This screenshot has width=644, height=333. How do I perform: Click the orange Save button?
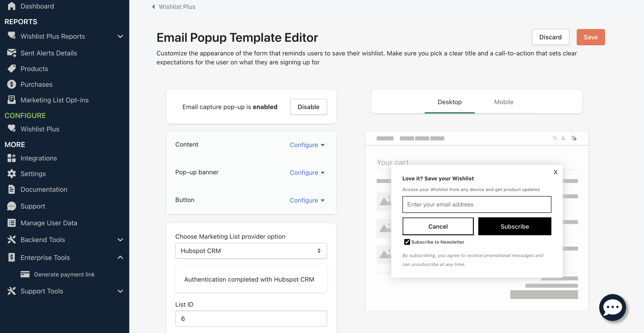point(591,37)
